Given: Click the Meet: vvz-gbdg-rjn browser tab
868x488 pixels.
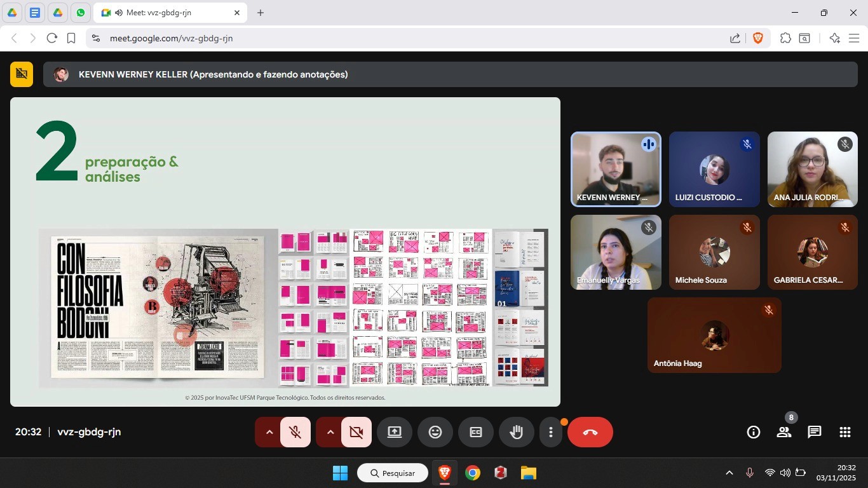Looking at the screenshot, I should pyautogui.click(x=170, y=13).
